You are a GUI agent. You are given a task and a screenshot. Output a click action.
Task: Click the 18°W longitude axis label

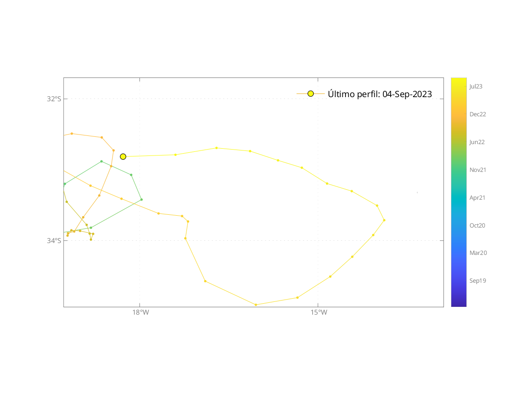(x=140, y=313)
